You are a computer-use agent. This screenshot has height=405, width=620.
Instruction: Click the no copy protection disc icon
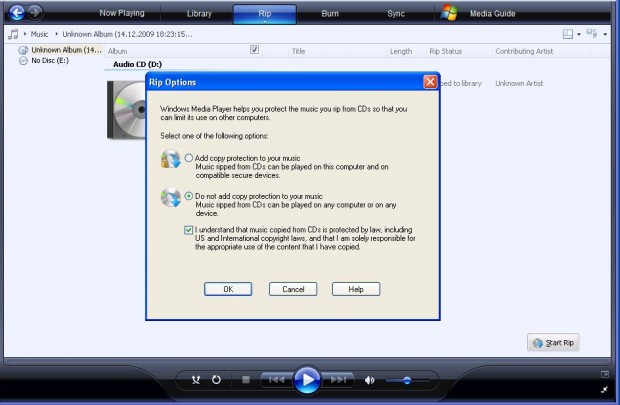coord(170,197)
